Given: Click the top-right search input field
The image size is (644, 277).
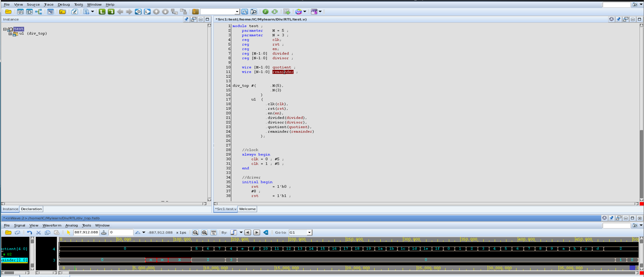Looking at the screenshot, I should point(617,5).
